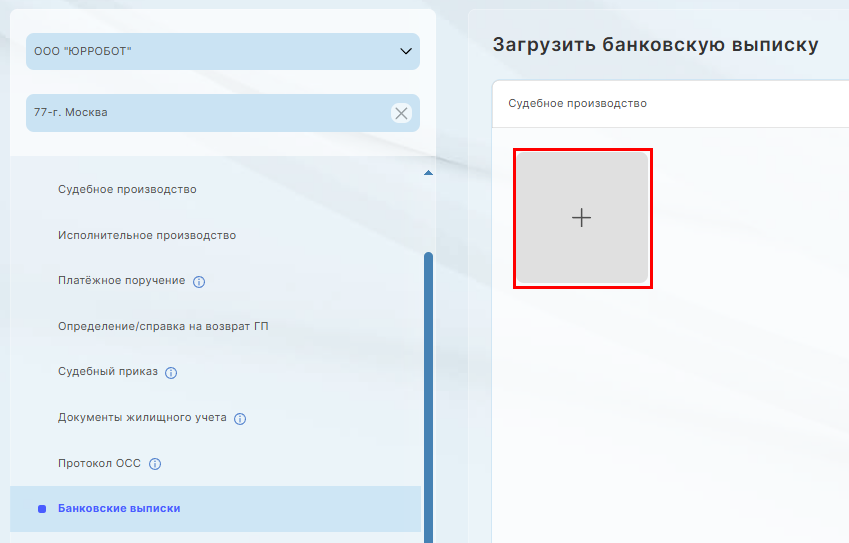Open Документы жилищного учета section
This screenshot has height=543, width=849.
point(142,417)
